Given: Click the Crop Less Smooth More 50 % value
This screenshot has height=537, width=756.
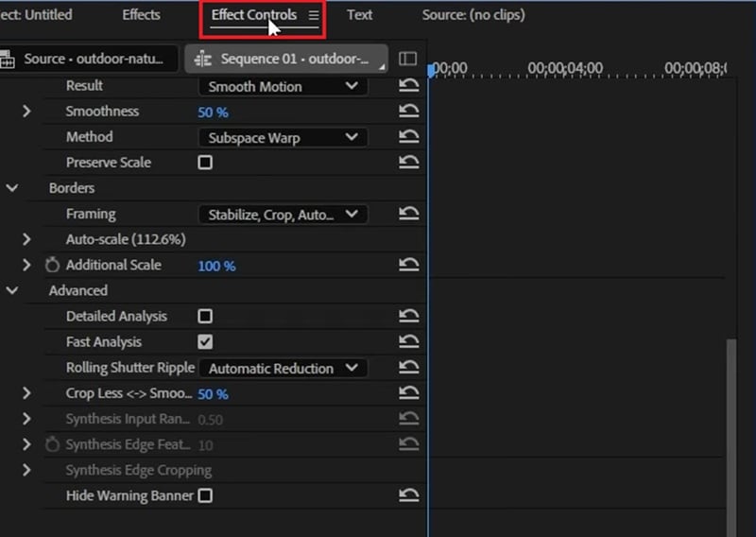Looking at the screenshot, I should coord(213,394).
